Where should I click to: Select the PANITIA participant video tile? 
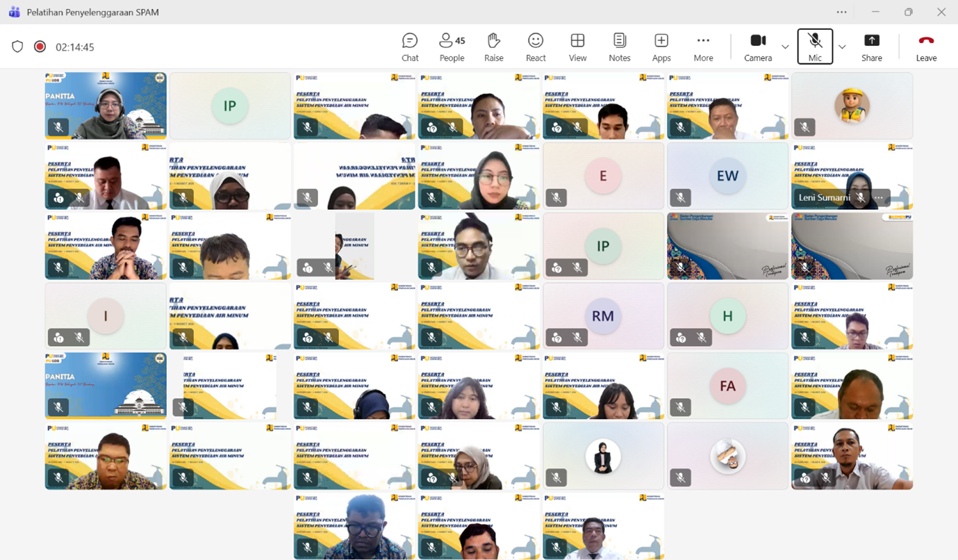[x=105, y=104]
